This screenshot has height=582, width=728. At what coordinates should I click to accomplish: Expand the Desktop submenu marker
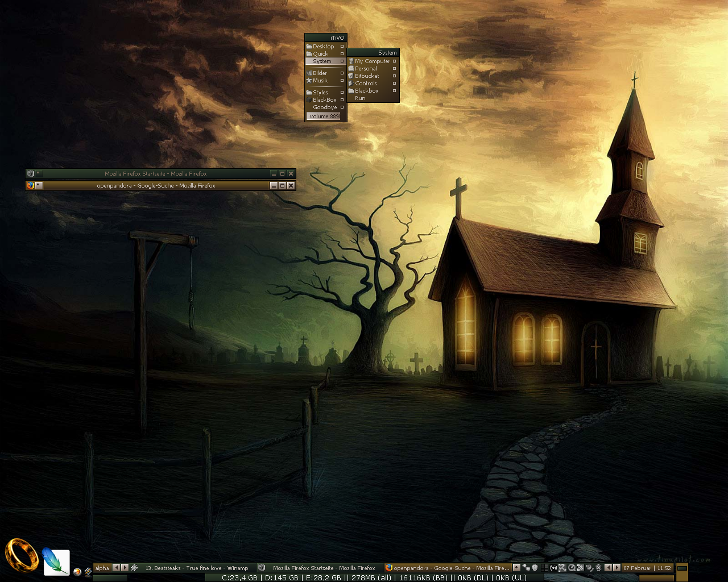(342, 47)
